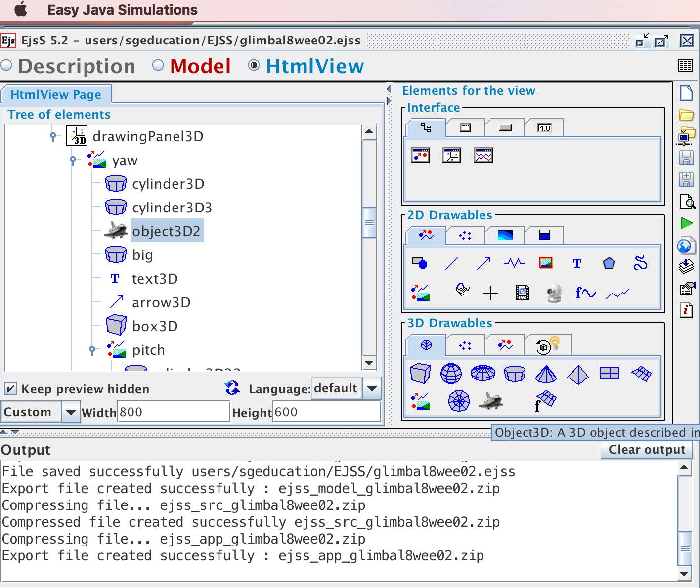The image size is (700, 588).
Task: Pick the 3D tetrahedron element icon
Action: 578,375
